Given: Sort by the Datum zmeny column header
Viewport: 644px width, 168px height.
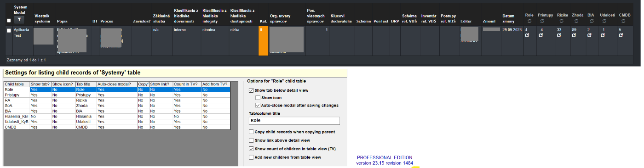Looking at the screenshot, I should 508,18.
